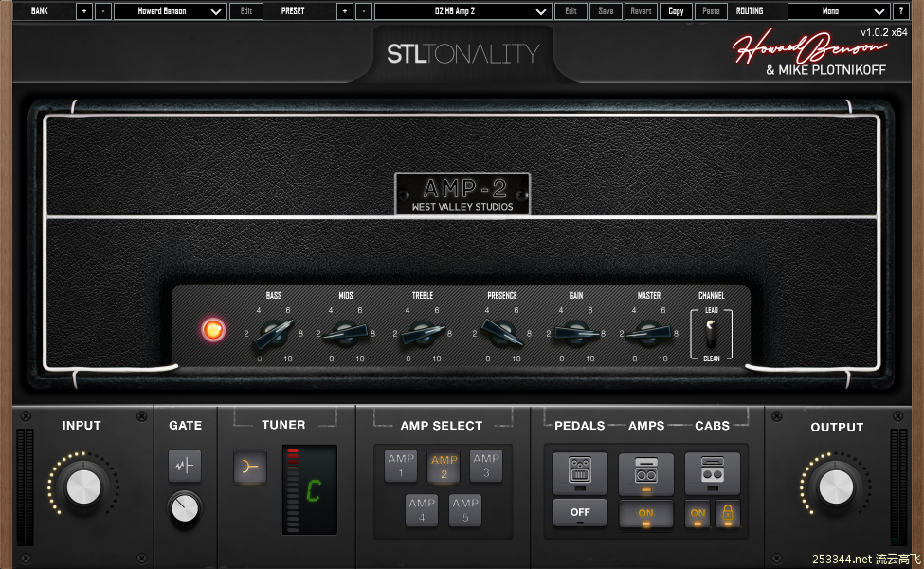Toggle the noise gate on/off icon
The height and width of the screenshot is (569, 924).
pos(185,466)
